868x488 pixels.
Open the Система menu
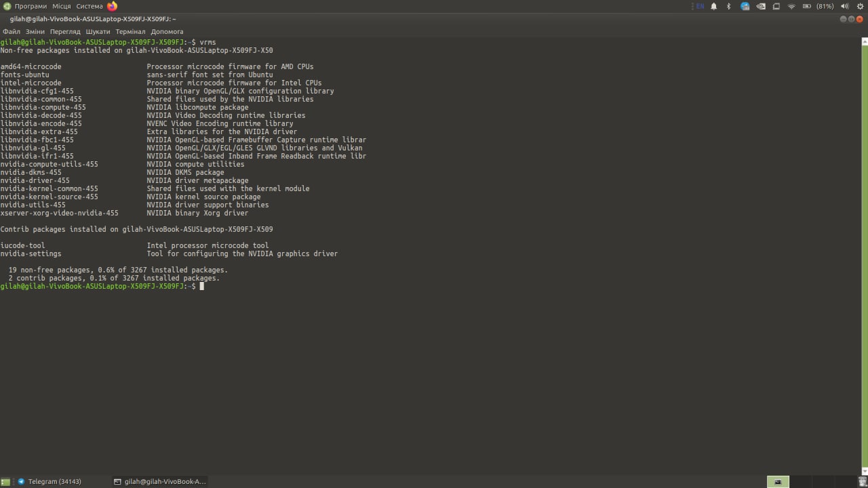[x=90, y=6]
